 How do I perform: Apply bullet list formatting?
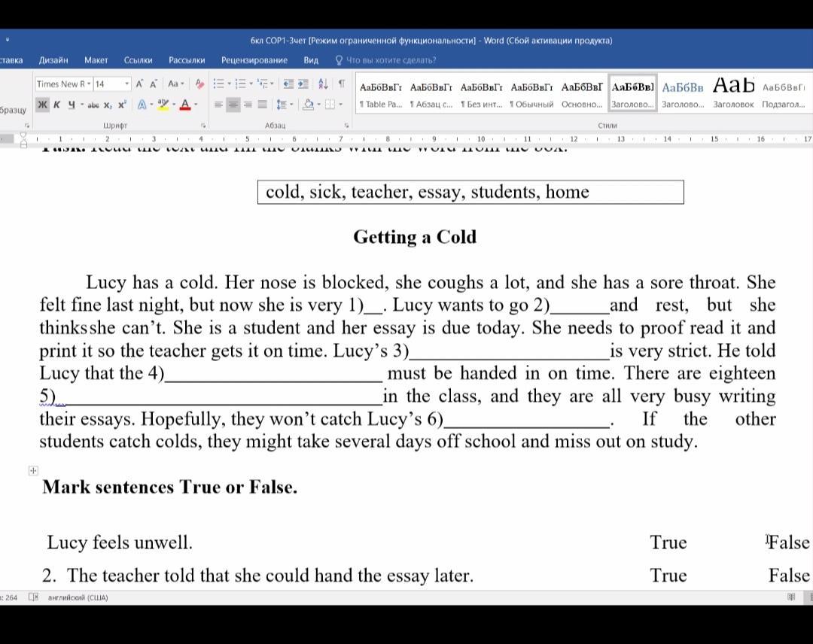(x=218, y=84)
